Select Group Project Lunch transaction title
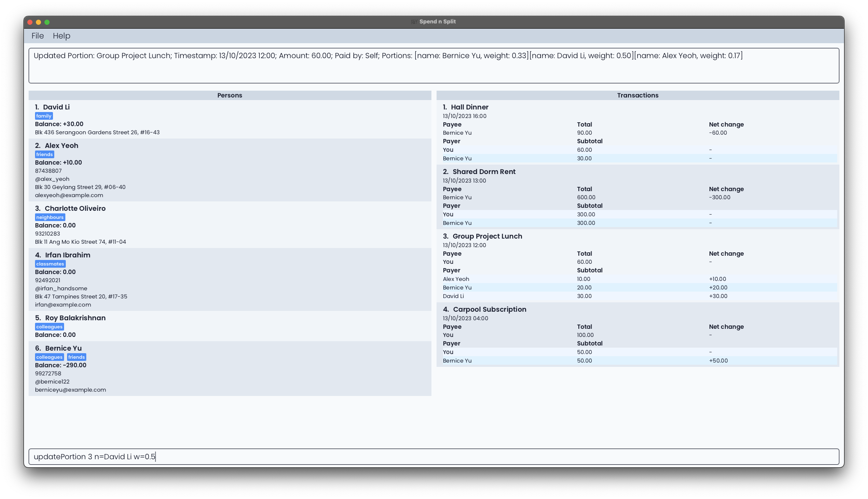 (x=487, y=236)
